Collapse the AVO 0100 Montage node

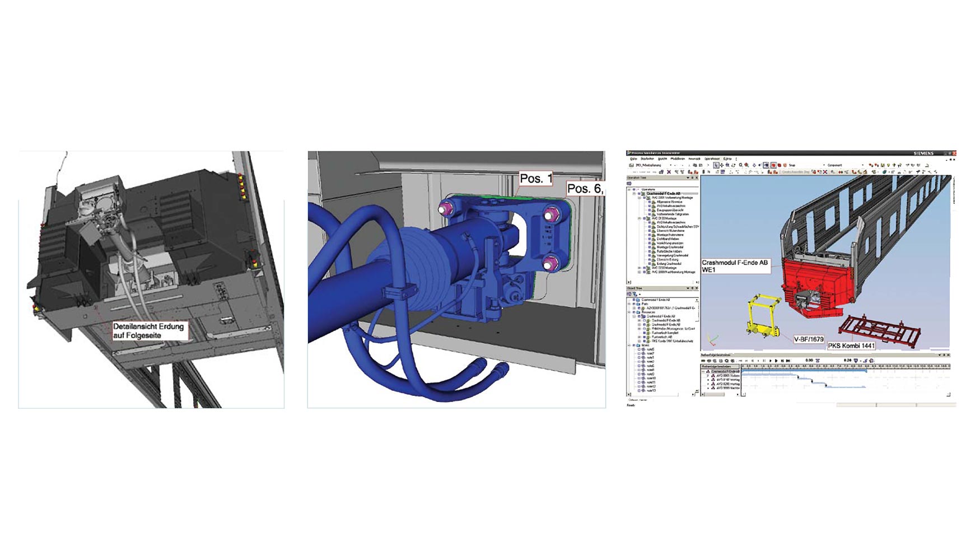(640, 218)
